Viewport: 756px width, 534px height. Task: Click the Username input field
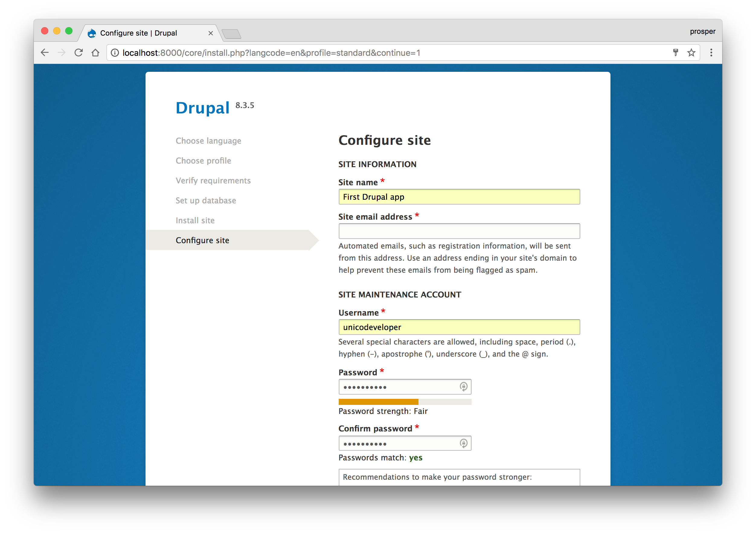(459, 326)
